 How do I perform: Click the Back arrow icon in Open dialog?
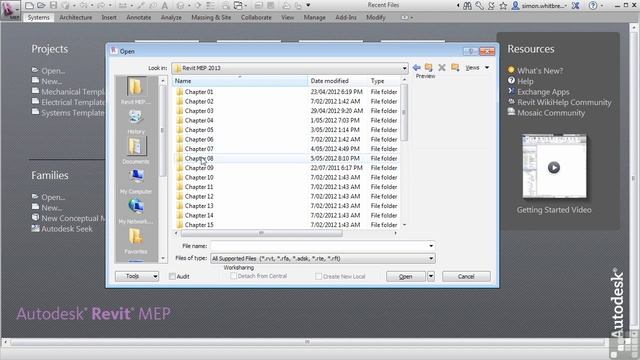(x=416, y=67)
